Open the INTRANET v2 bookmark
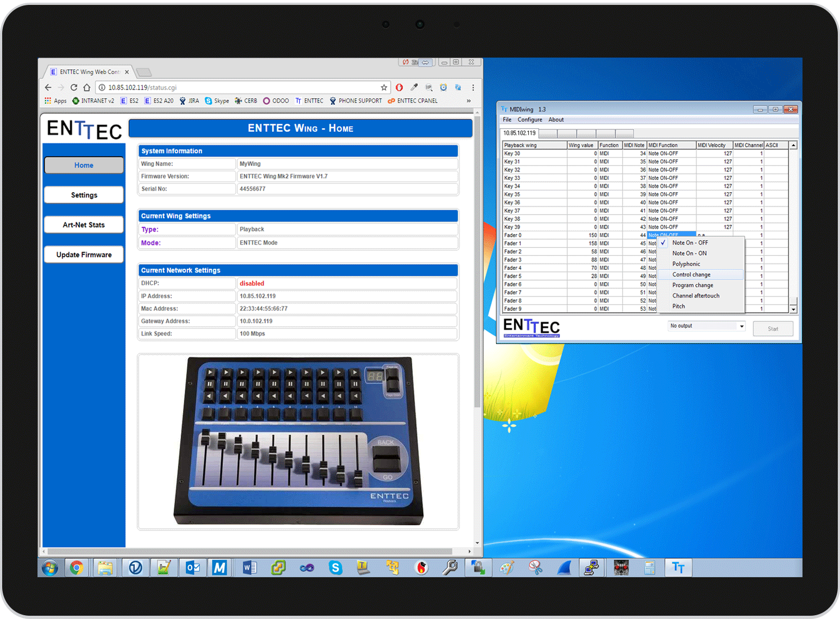Viewport: 840px width, 619px height. [x=93, y=101]
